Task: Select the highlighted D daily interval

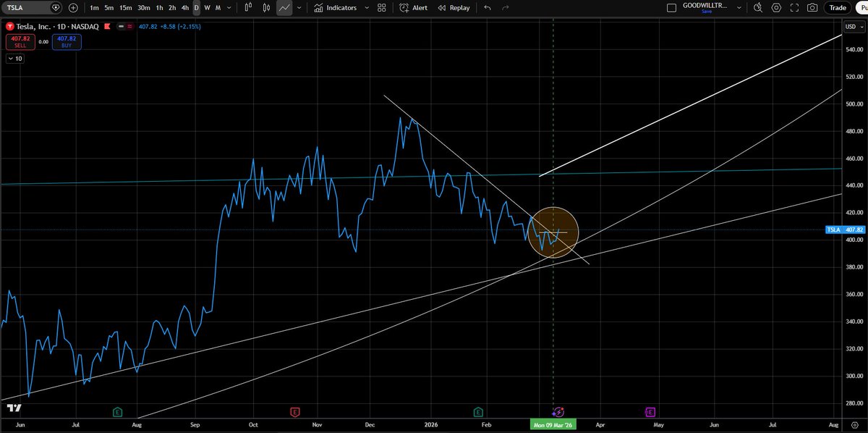Action: click(196, 8)
